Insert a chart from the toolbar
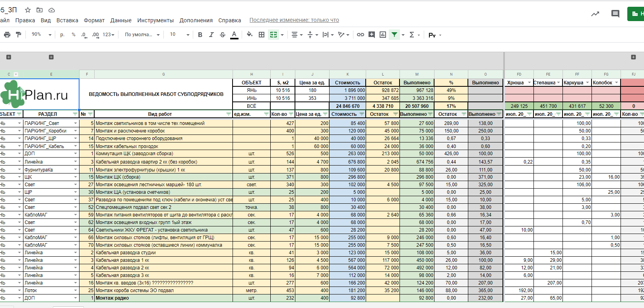The height and width of the screenshot is (308, 644). (x=383, y=35)
